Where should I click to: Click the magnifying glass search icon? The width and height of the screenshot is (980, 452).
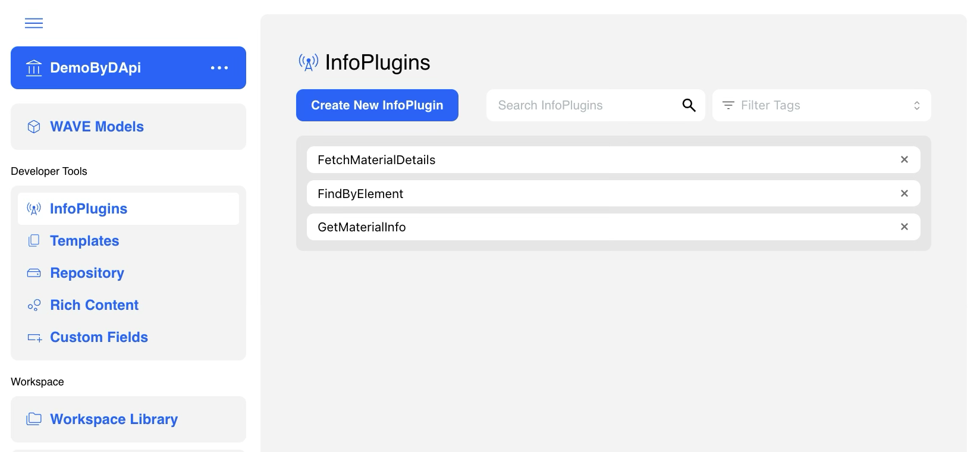(x=689, y=105)
